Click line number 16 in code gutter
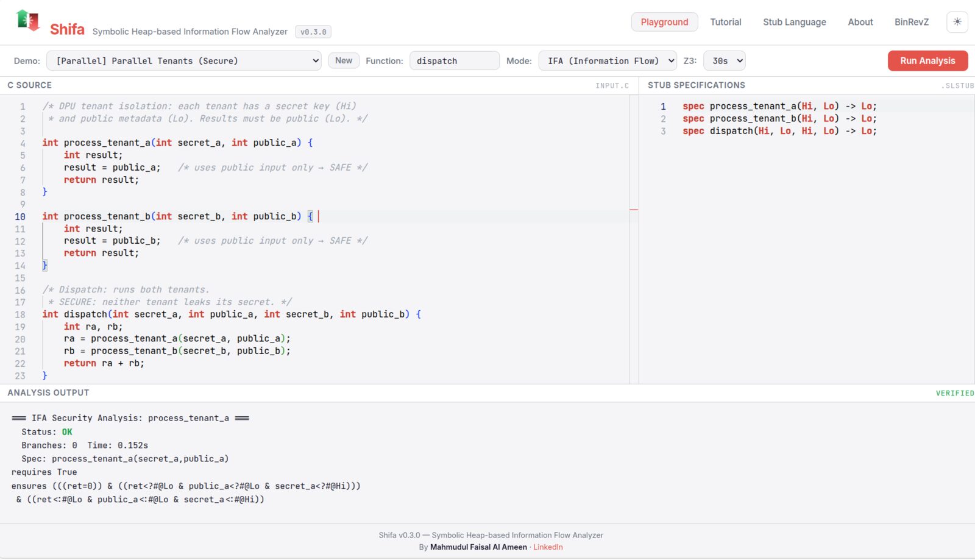Screen dimensions: 975x560 20,290
